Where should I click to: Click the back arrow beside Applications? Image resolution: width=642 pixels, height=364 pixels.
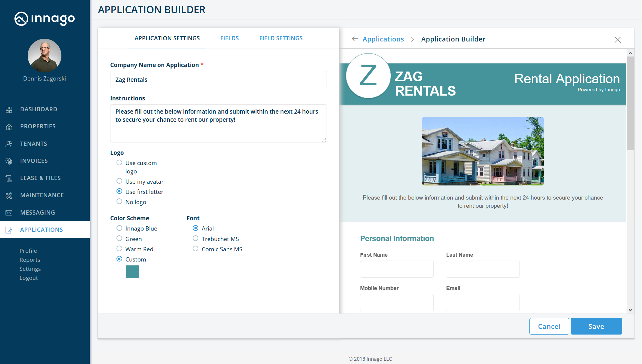point(355,39)
